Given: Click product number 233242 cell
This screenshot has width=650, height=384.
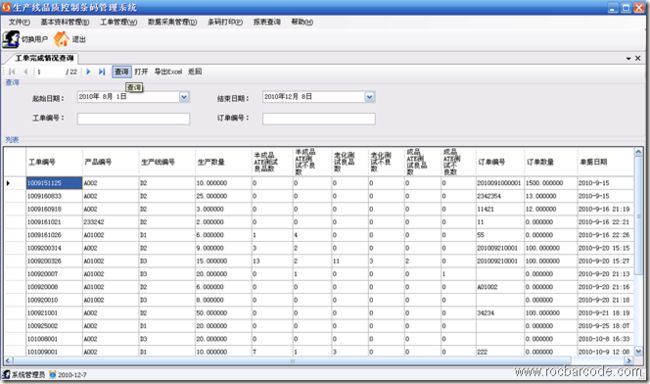Looking at the screenshot, I should coord(110,222).
